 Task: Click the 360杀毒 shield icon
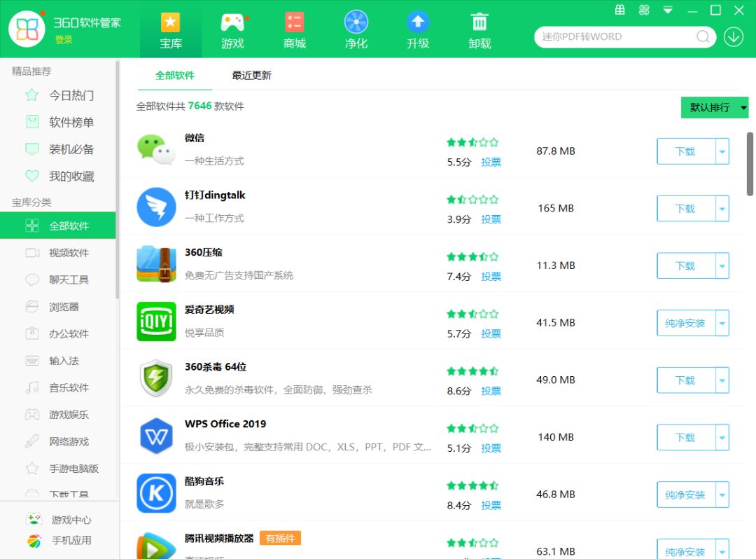click(x=156, y=378)
